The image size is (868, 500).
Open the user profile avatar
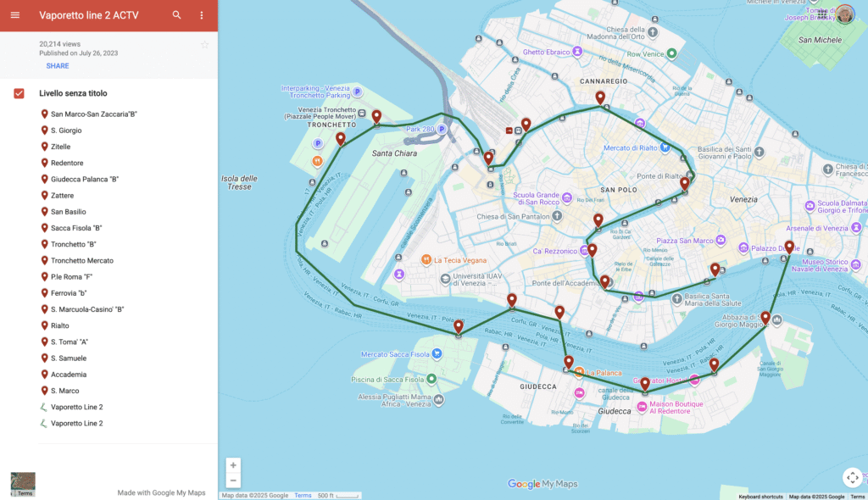coord(845,14)
